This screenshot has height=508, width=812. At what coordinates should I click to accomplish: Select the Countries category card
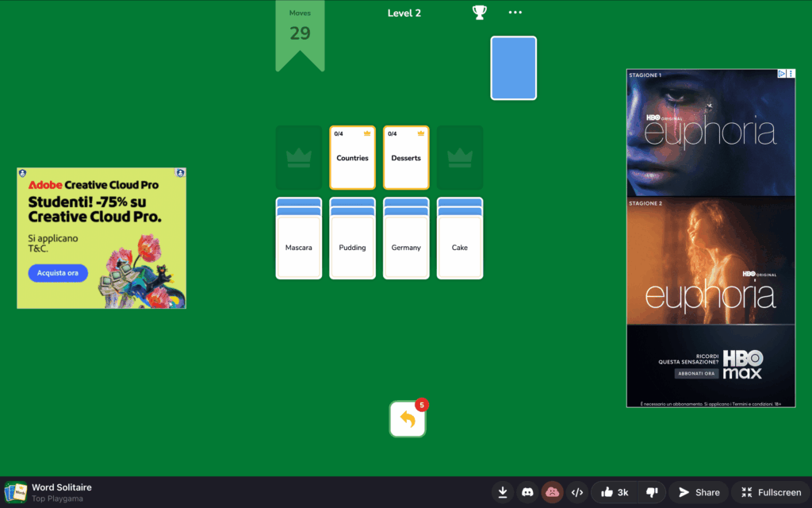352,157
